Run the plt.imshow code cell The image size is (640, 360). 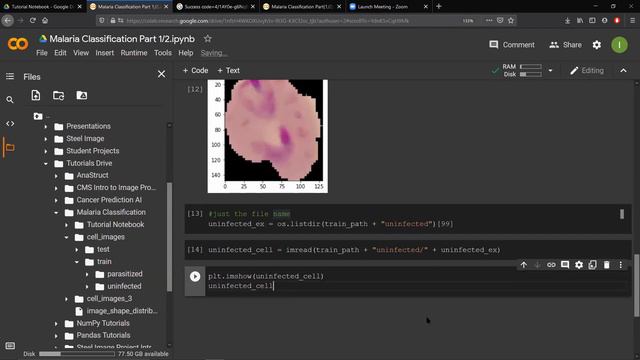point(195,276)
